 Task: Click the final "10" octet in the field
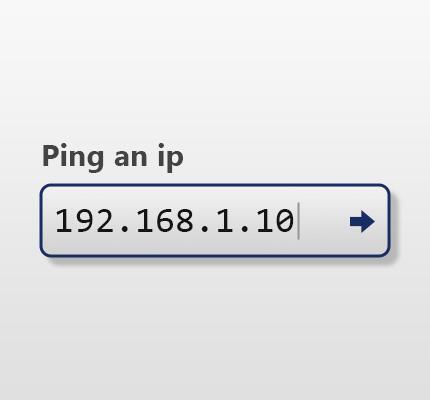pos(274,220)
